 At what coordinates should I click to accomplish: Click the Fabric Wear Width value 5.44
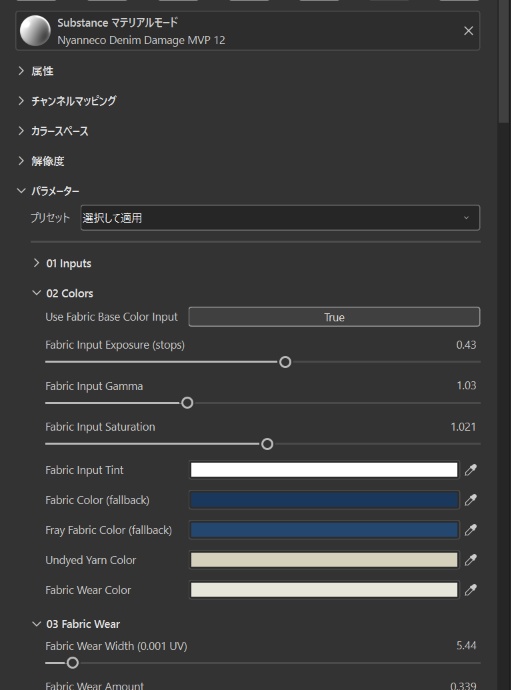pos(466,646)
